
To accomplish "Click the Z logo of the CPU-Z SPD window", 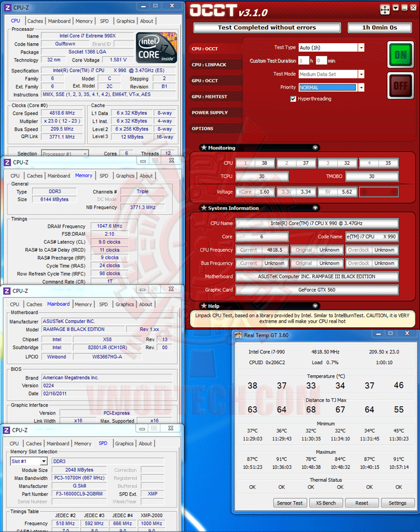I will coord(6,430).
